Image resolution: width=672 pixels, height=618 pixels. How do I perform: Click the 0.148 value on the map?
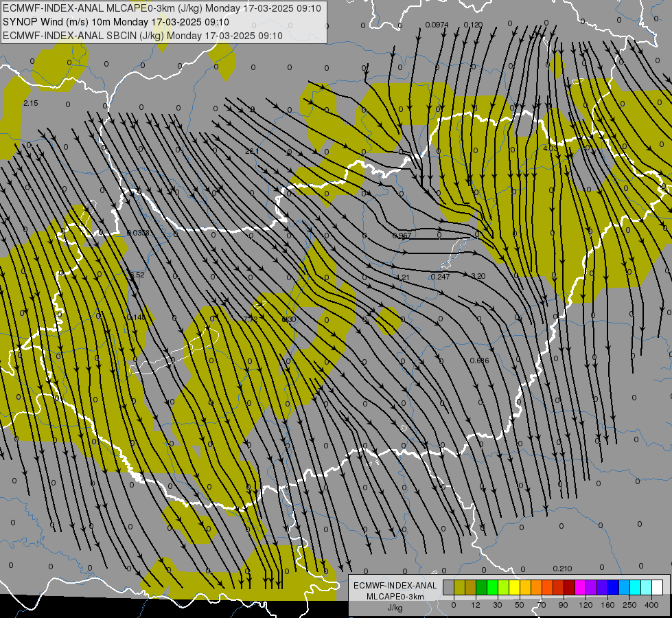(137, 317)
